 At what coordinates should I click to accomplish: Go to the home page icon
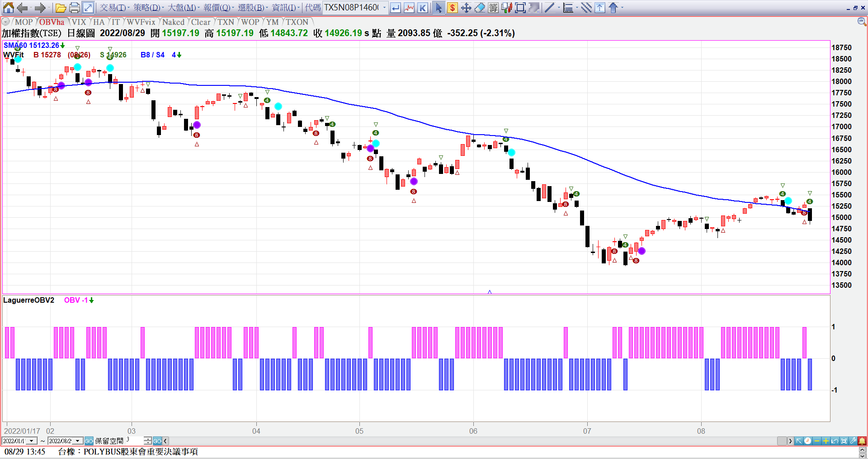[8, 8]
